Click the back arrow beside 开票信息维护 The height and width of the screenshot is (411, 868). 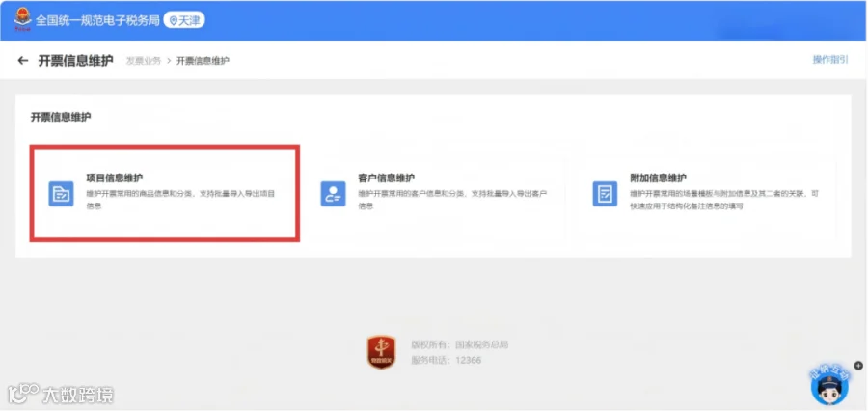pos(23,61)
